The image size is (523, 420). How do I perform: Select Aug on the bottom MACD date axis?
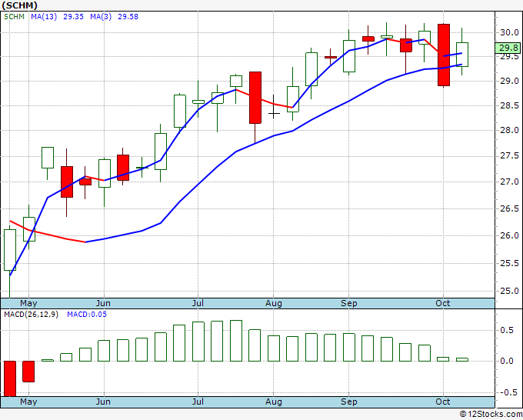point(274,402)
